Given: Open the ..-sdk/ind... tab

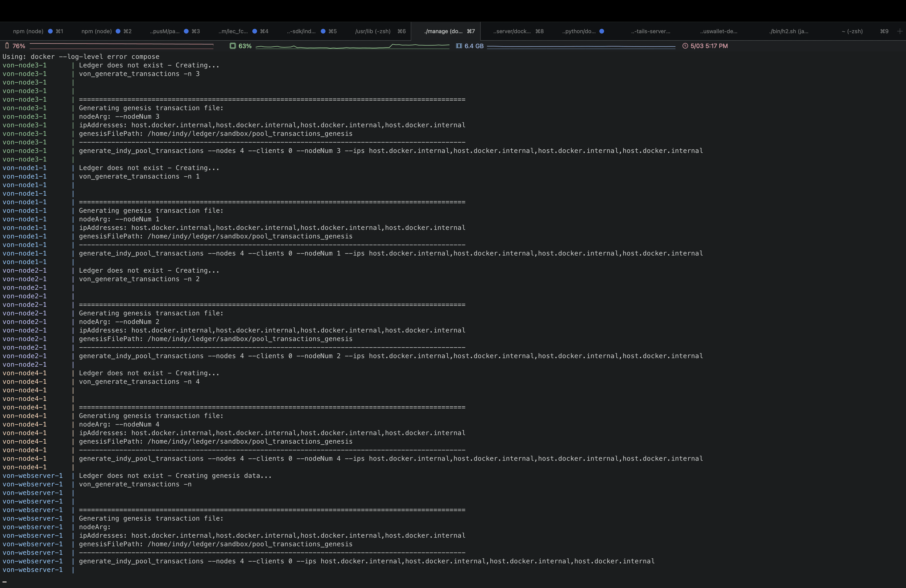Looking at the screenshot, I should pyautogui.click(x=312, y=31).
